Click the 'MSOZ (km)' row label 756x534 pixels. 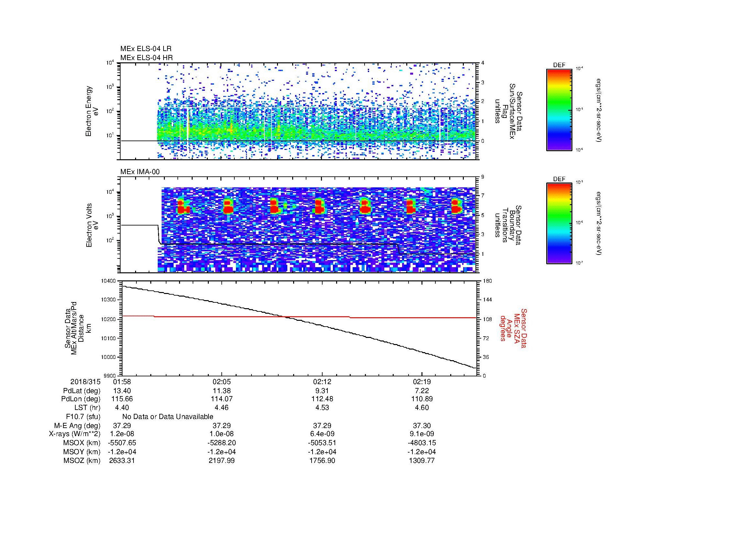click(x=82, y=461)
